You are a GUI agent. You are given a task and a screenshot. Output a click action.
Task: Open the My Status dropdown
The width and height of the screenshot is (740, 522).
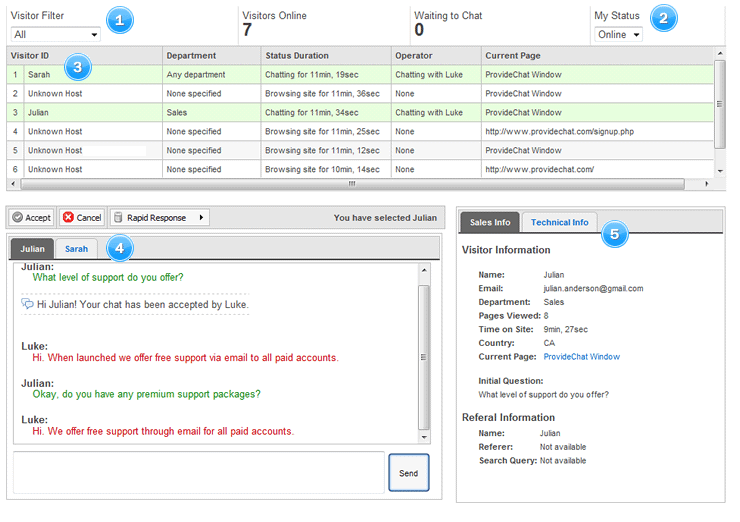pos(618,34)
